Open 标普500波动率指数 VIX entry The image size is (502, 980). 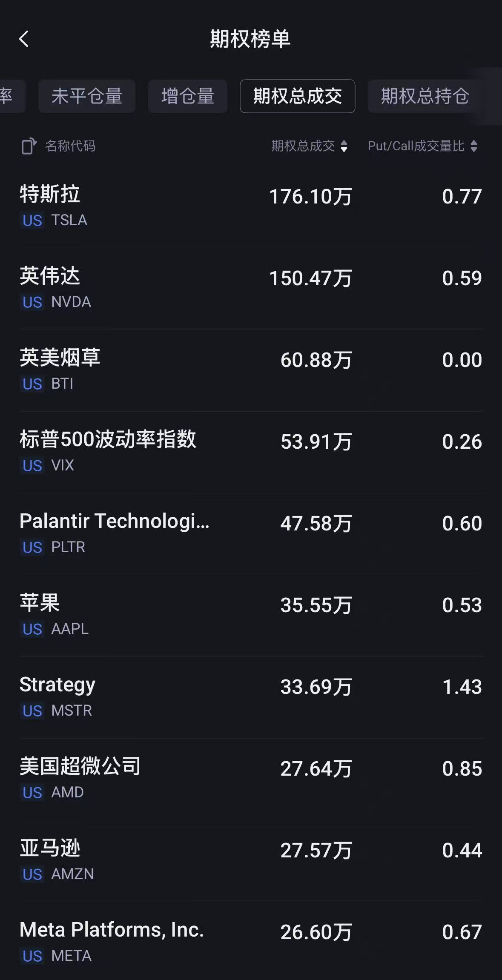pos(251,452)
